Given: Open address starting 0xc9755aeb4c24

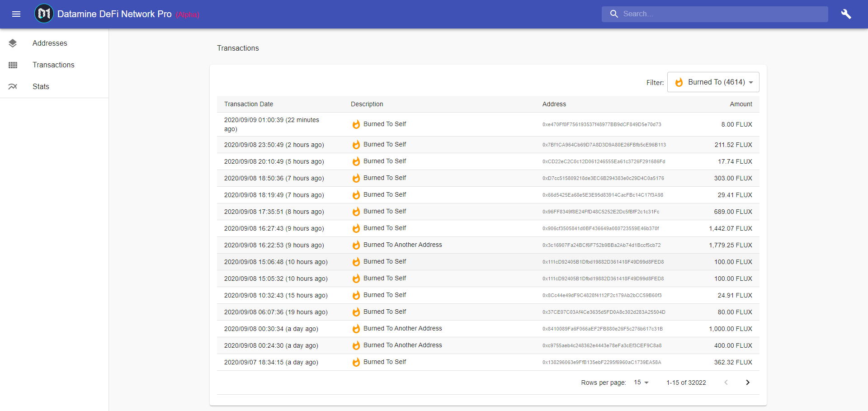Looking at the screenshot, I should (x=602, y=345).
